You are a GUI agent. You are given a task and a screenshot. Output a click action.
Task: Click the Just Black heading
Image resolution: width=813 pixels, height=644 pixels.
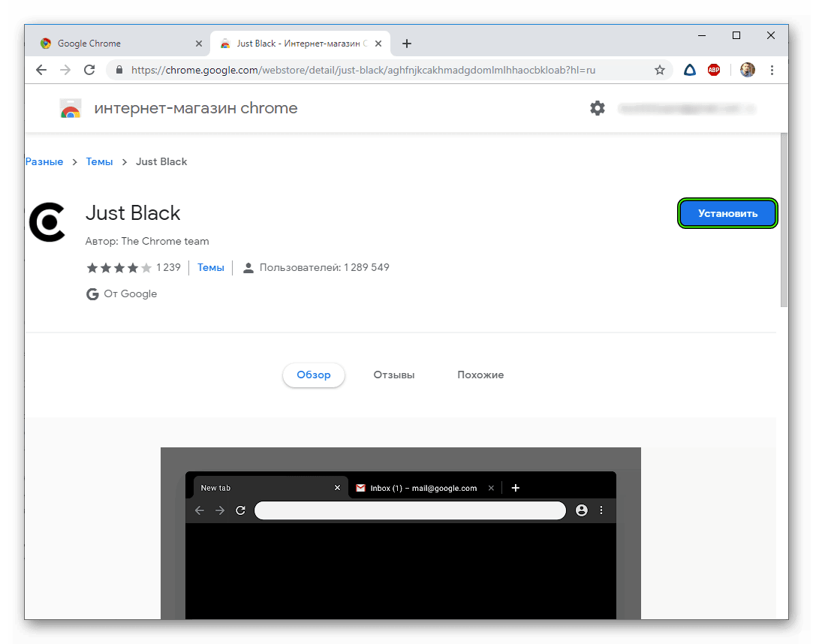[134, 213]
